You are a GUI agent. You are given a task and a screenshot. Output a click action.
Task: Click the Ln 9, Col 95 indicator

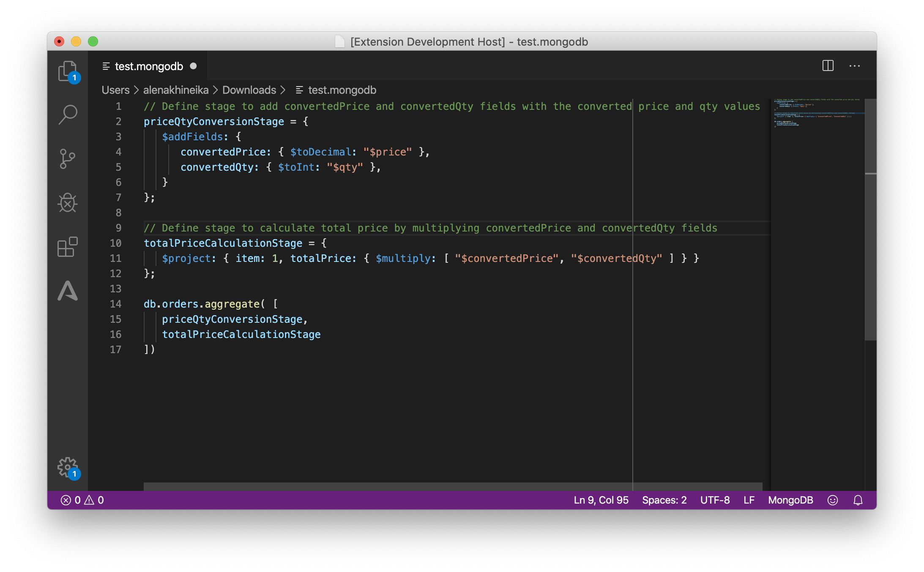point(601,500)
